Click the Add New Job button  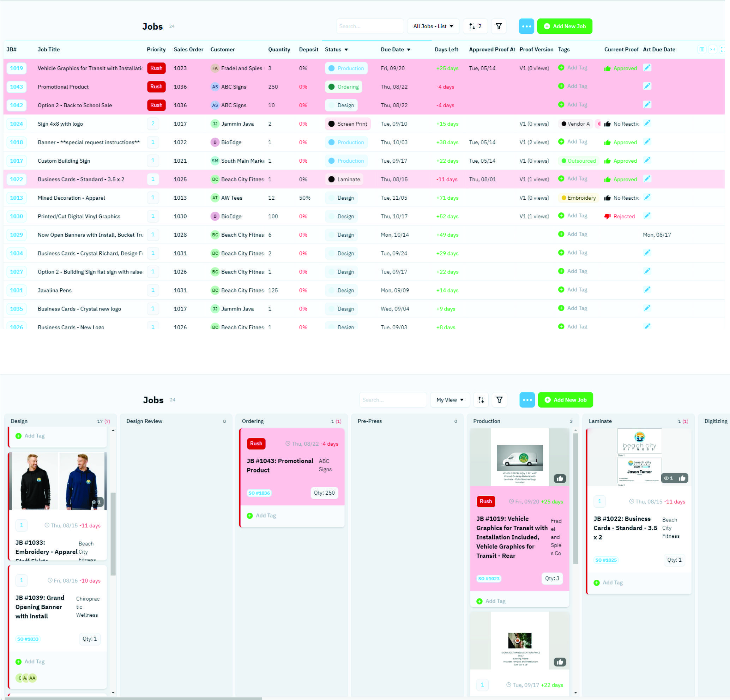(565, 26)
